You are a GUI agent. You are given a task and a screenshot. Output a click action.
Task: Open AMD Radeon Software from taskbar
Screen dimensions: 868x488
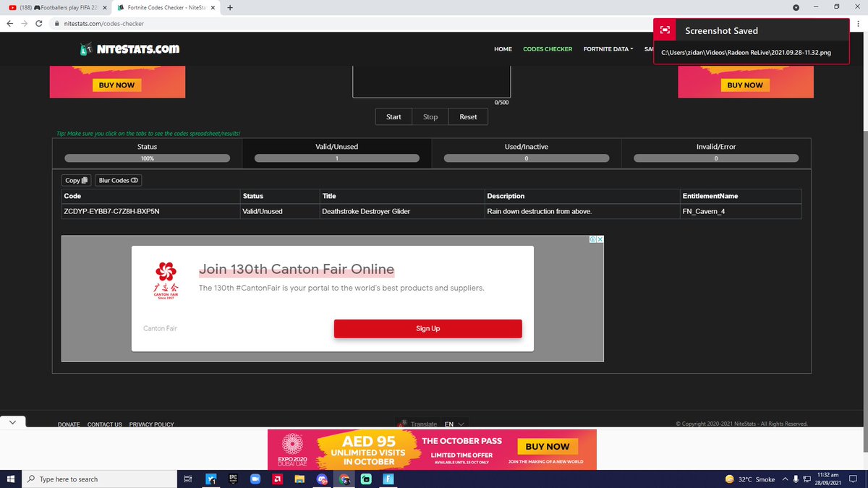pos(277,479)
